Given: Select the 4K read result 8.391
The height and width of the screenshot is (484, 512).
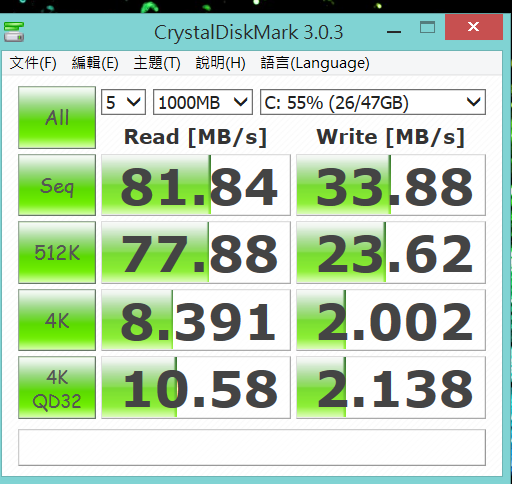Looking at the screenshot, I should coord(196,320).
